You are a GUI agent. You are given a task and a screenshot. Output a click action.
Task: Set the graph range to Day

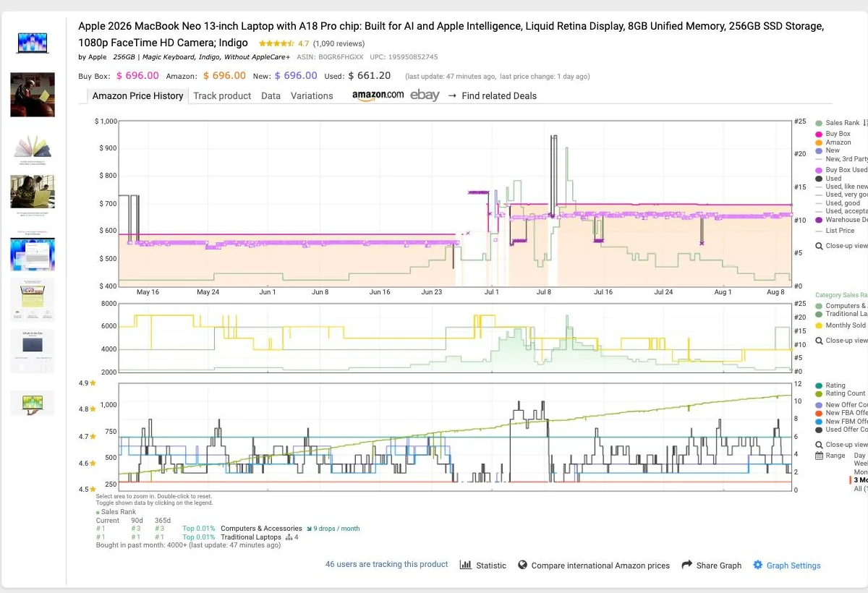(860, 456)
